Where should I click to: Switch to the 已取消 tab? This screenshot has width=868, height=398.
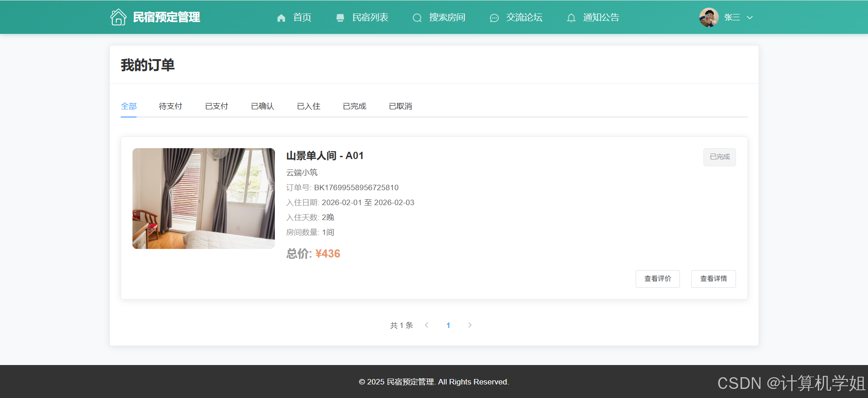pyautogui.click(x=401, y=106)
